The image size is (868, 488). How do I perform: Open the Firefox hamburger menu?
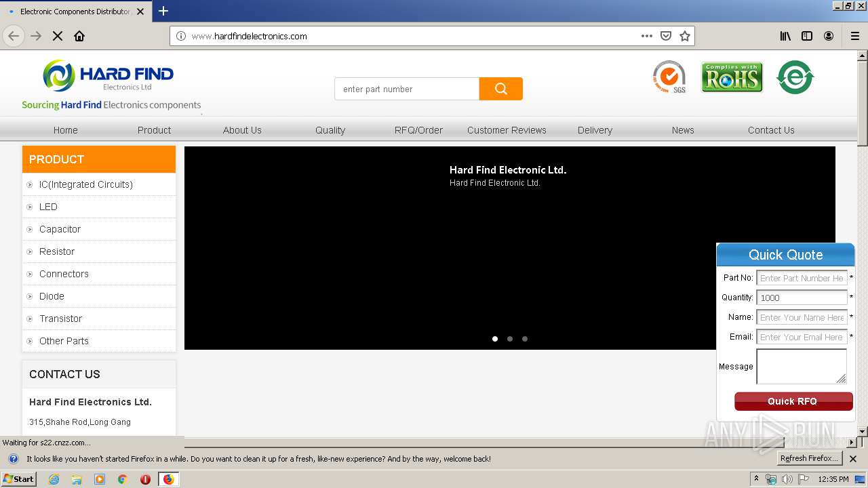click(x=855, y=36)
